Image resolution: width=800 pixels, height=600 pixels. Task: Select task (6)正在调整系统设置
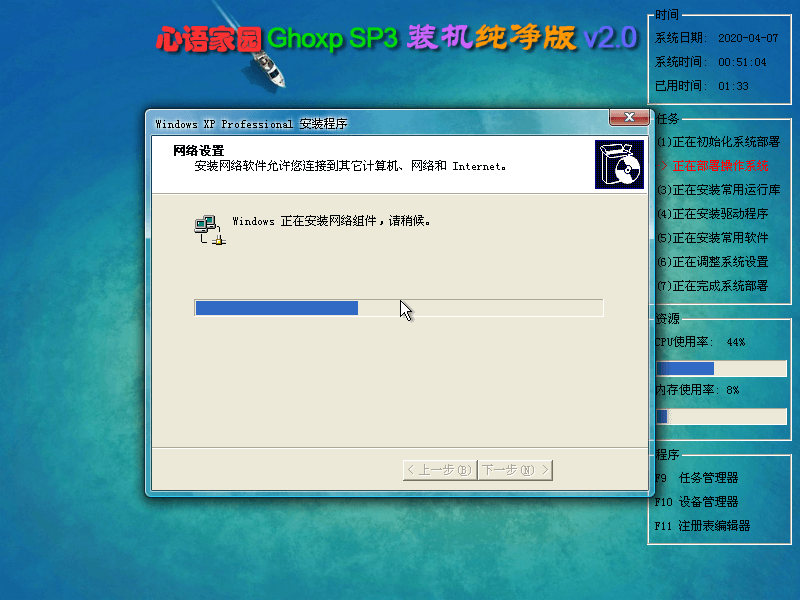(713, 262)
